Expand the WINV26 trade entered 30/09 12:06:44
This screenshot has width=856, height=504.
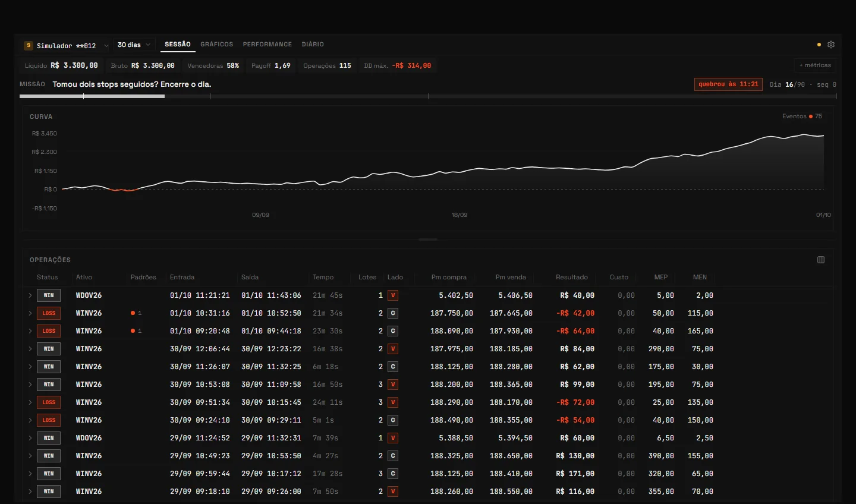click(30, 349)
